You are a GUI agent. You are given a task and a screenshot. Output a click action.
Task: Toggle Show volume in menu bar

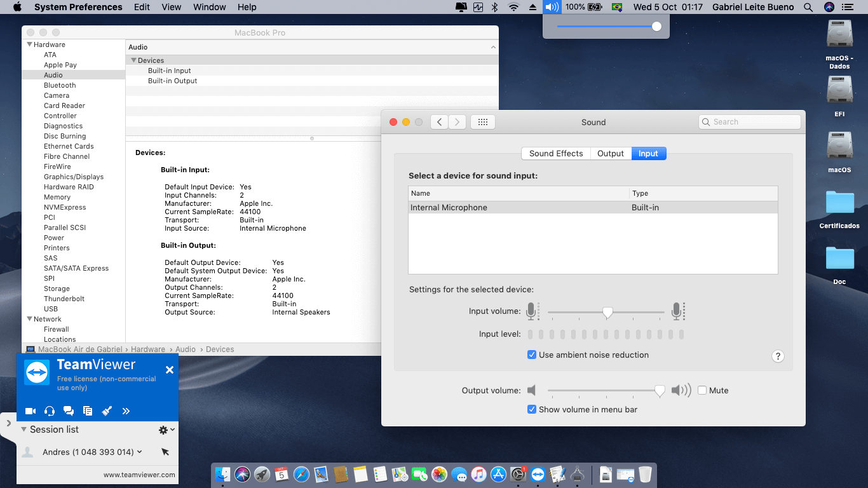pyautogui.click(x=532, y=409)
